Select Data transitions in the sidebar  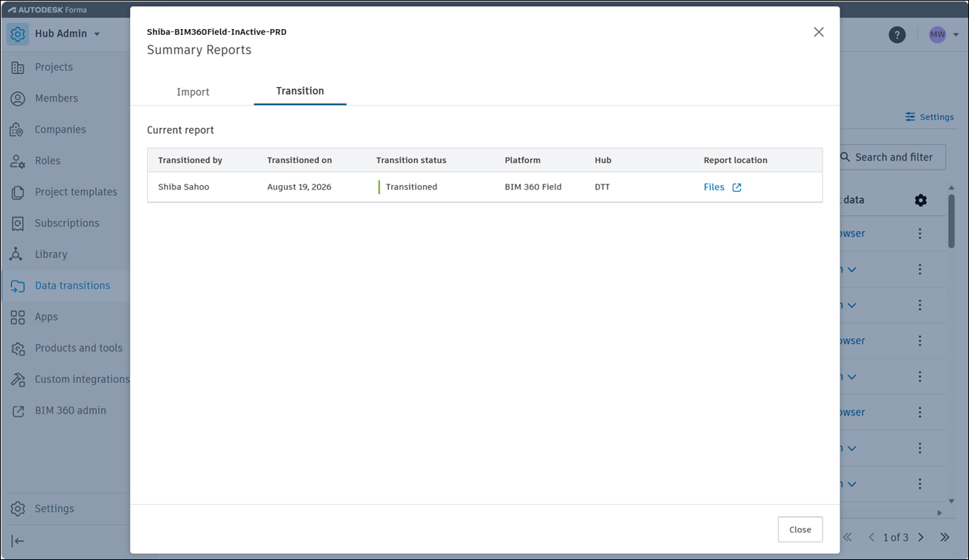coord(72,286)
